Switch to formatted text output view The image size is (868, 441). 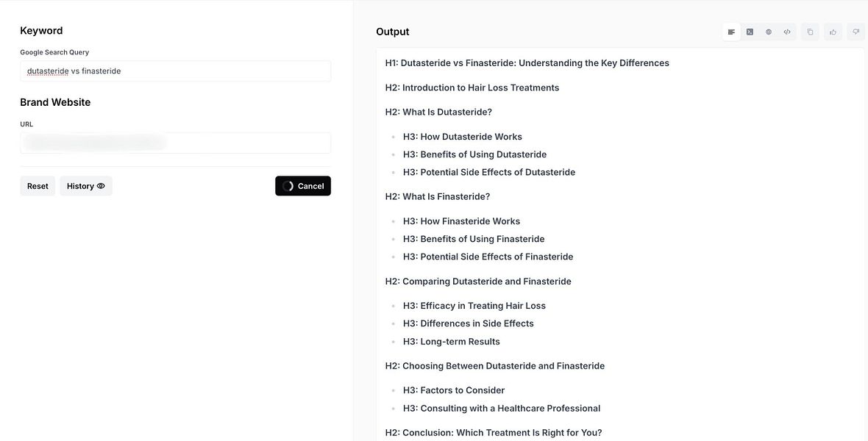[x=731, y=32]
